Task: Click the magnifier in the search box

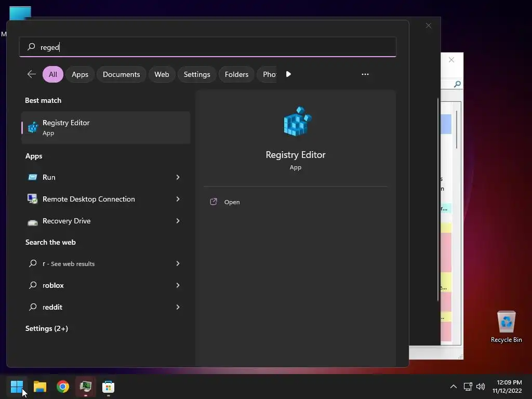Action: pos(31,46)
